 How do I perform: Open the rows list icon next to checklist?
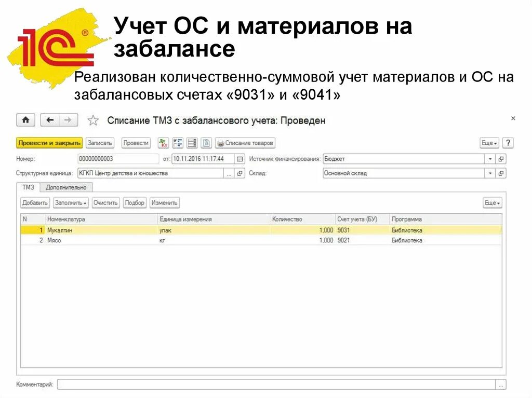tap(192, 143)
